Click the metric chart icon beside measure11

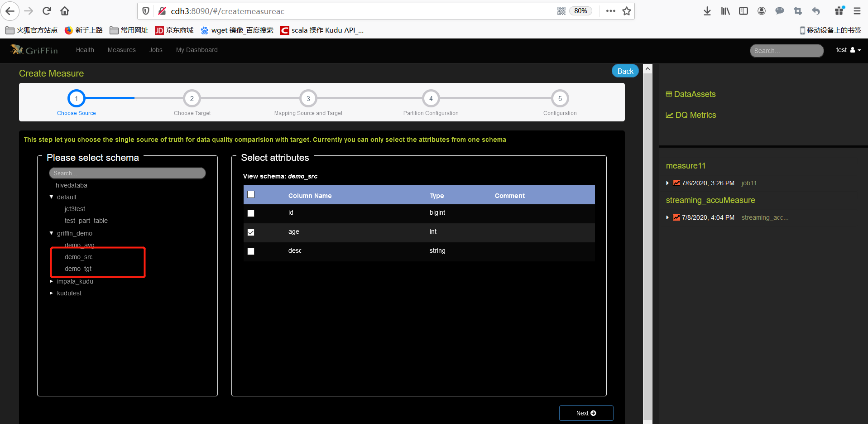pyautogui.click(x=676, y=183)
